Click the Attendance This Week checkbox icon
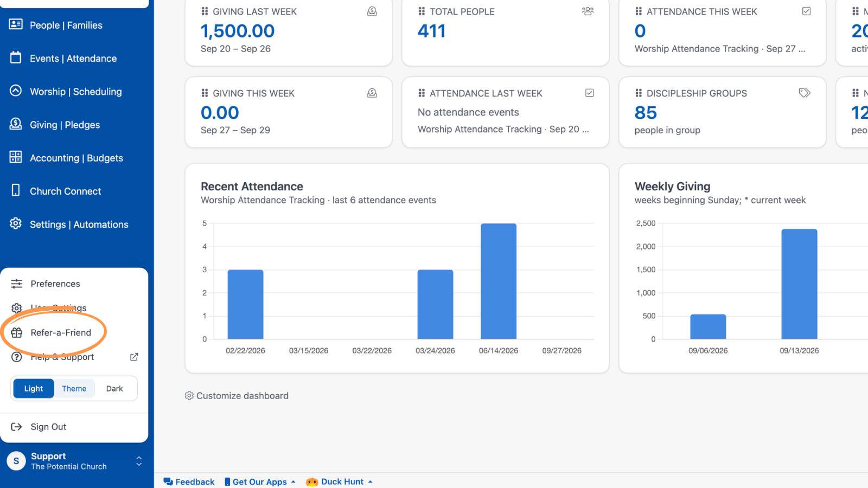The width and height of the screenshot is (868, 488). [x=807, y=11]
